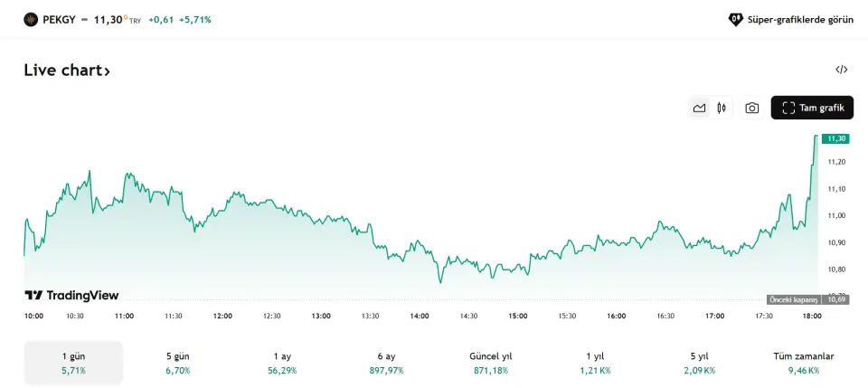This screenshot has width=868, height=388.
Task: Switch to candlestick chart type
Action: (722, 108)
